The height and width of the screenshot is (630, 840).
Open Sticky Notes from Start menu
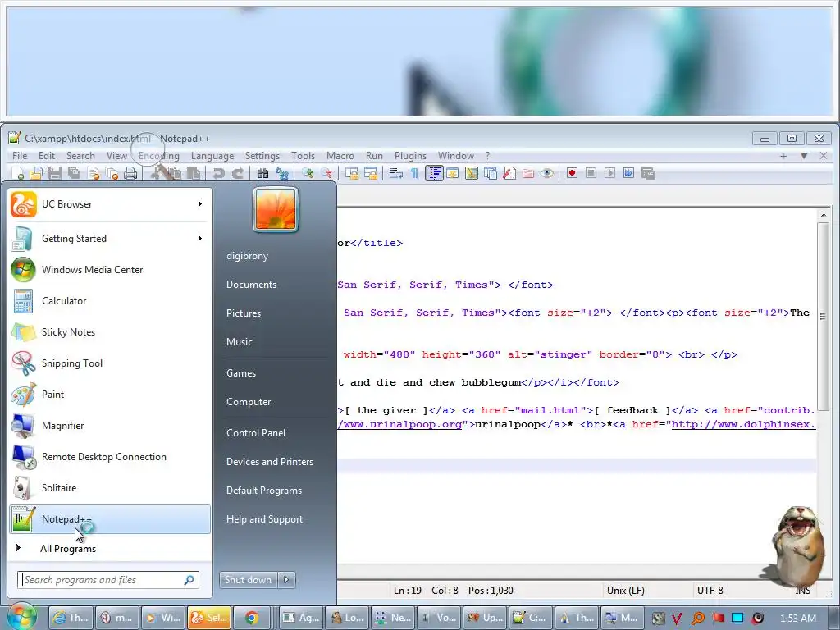tap(110, 332)
